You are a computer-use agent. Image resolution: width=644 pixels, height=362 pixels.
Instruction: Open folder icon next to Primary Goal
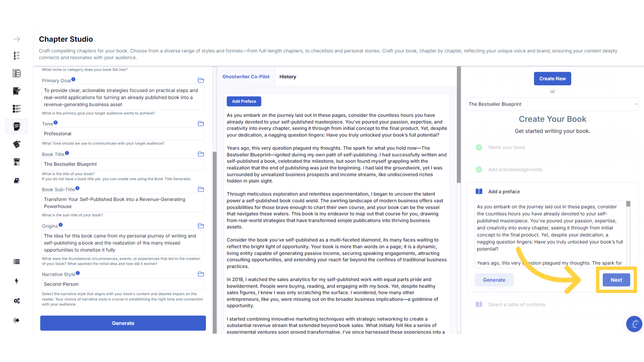click(x=201, y=80)
